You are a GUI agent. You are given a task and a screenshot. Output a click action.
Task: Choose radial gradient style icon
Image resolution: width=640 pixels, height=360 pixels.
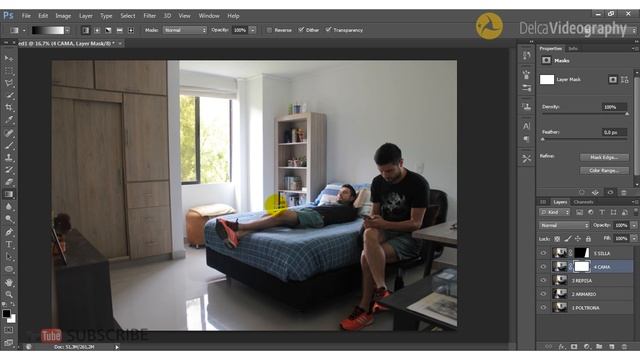[97, 30]
